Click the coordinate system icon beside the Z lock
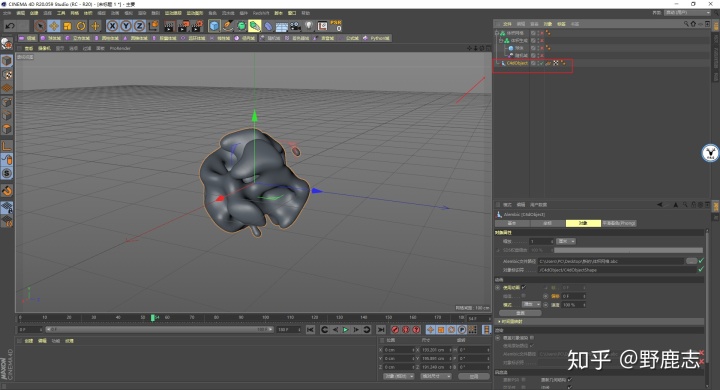Screen dimensions: 720x390 pos(153,26)
